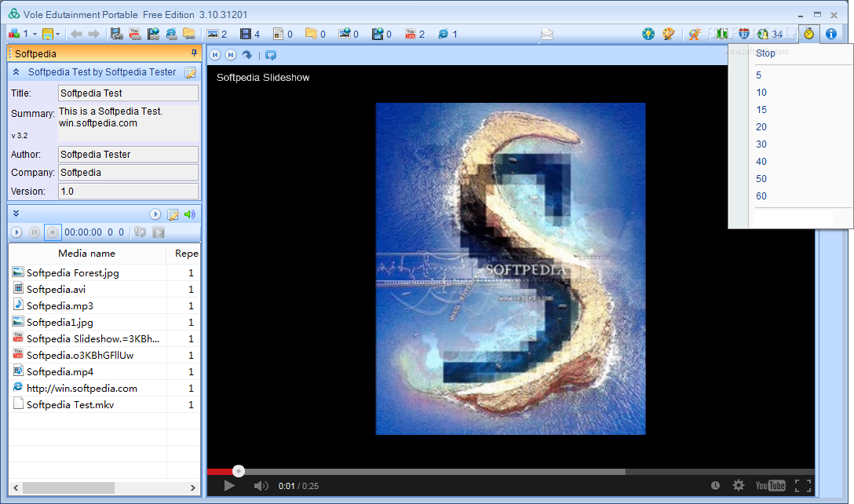Click the YouTube video progress slider knob
This screenshot has height=504, width=854.
[239, 471]
